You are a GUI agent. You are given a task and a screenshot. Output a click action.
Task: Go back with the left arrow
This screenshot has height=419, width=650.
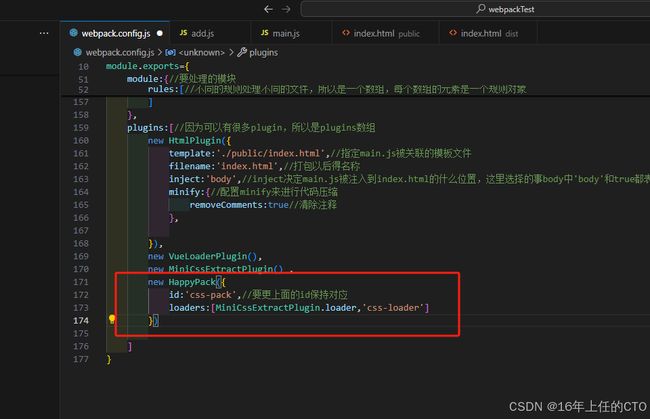(x=268, y=9)
